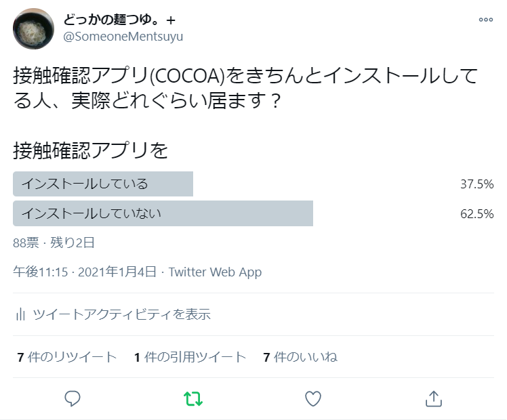
Task: Like the tweet with heart icon
Action: [x=312, y=398]
